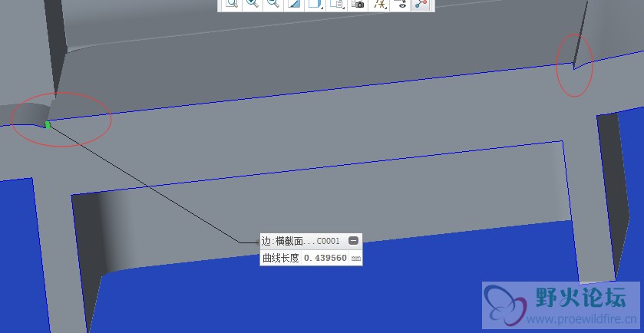The height and width of the screenshot is (333, 644).
Task: Open the display style cube dropdown
Action: 315,4
